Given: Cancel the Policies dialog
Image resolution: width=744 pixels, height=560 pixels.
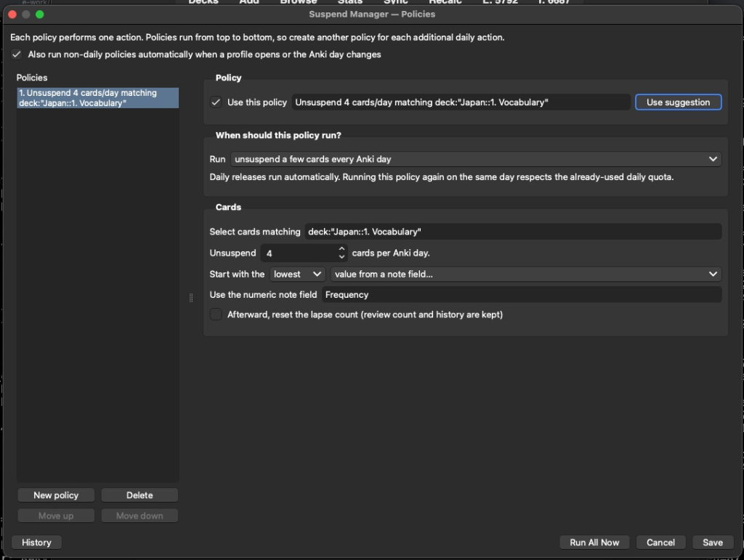Looking at the screenshot, I should [660, 543].
